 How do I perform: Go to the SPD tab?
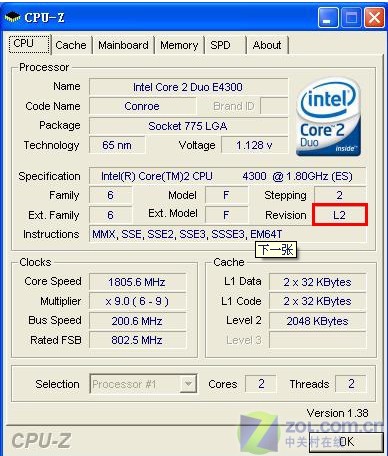[x=221, y=45]
